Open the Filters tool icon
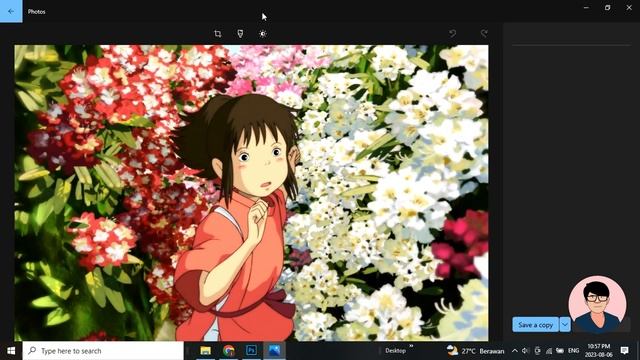This screenshot has width=640, height=360. click(240, 33)
